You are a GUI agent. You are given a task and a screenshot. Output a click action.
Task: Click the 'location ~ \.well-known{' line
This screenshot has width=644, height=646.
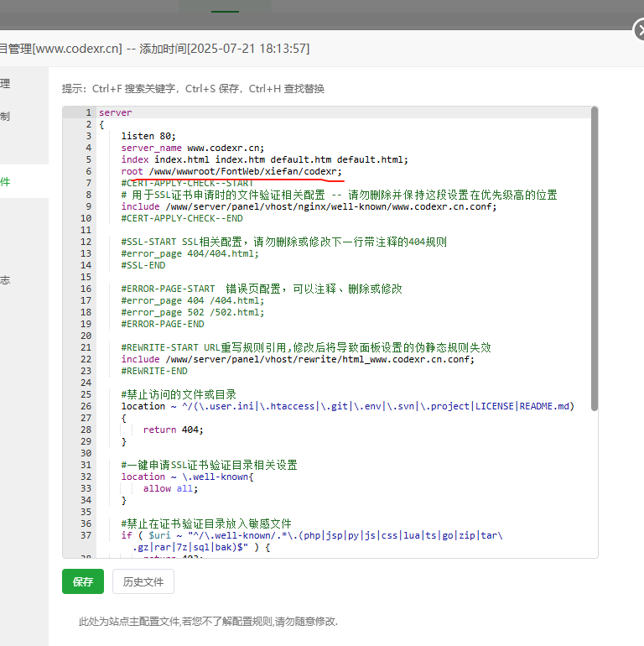pyautogui.click(x=187, y=477)
